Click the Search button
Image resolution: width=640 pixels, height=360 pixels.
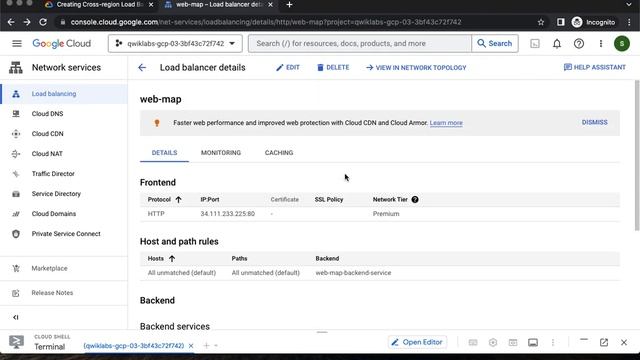(x=495, y=43)
